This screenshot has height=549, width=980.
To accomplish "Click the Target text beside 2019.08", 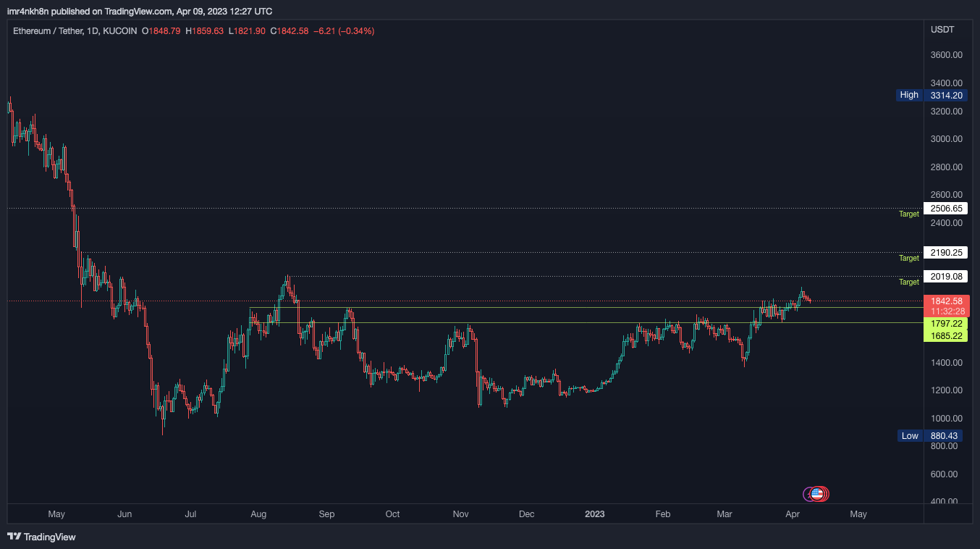I will pos(909,282).
